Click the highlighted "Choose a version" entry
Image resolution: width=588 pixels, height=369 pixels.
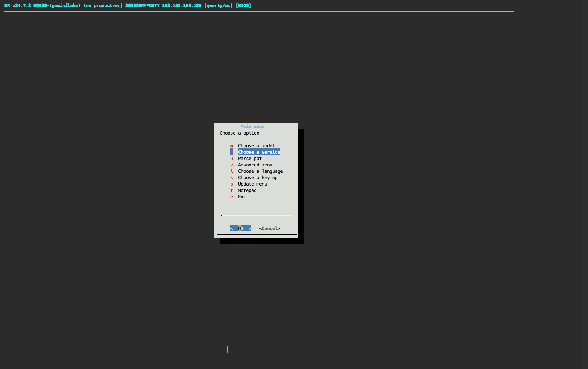click(x=259, y=152)
